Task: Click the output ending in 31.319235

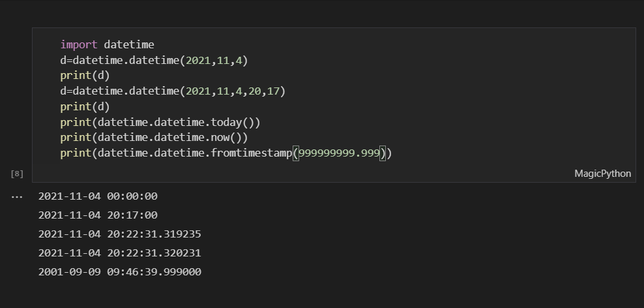Action: pyautogui.click(x=119, y=234)
